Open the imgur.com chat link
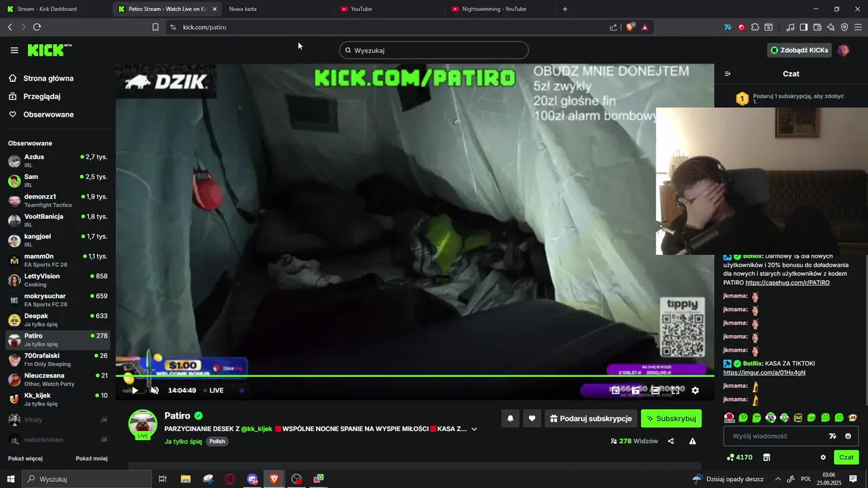This screenshot has width=868, height=488. click(764, 373)
